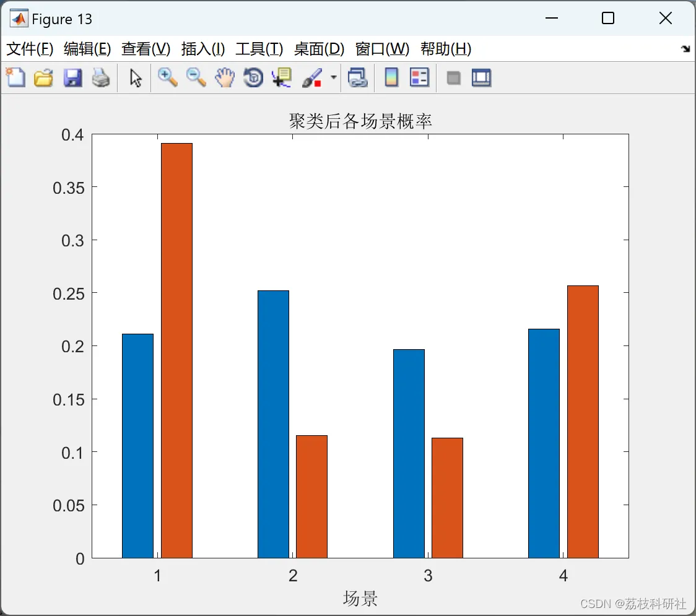Select the Edit Plot arrow tool
This screenshot has width=696, height=616.
point(136,78)
